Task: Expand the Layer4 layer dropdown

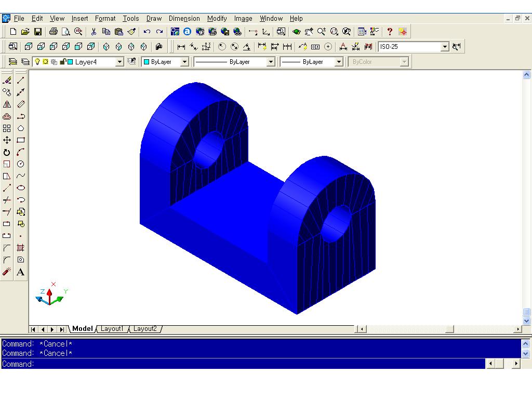Action: click(119, 62)
